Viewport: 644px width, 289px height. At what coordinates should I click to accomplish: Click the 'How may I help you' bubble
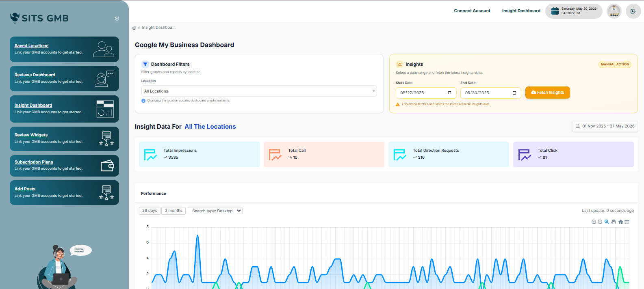coord(80,250)
